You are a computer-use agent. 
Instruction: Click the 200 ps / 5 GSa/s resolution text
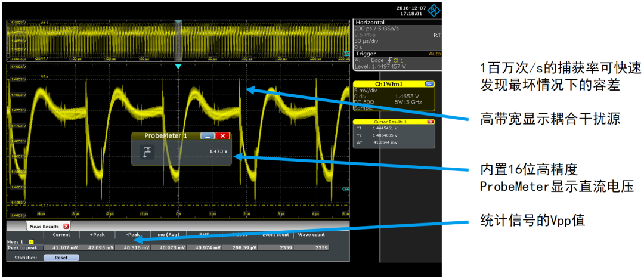376,29
